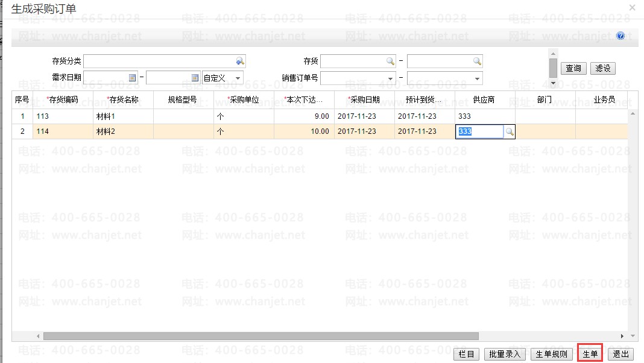
Task: Click quantity cell 10.00
Action: click(304, 131)
